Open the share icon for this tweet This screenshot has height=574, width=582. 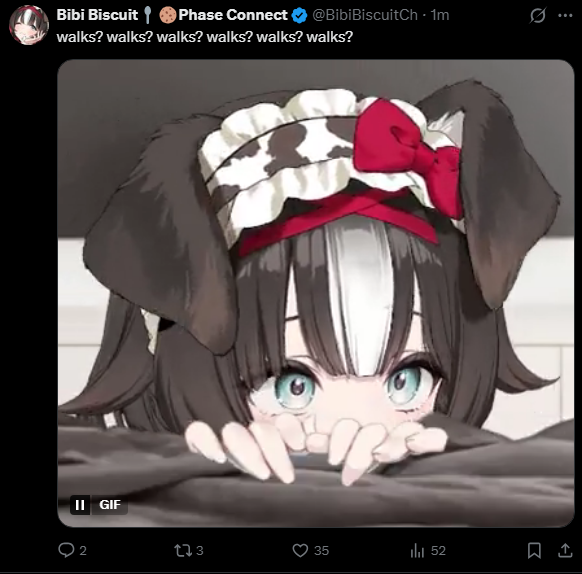[x=565, y=550]
